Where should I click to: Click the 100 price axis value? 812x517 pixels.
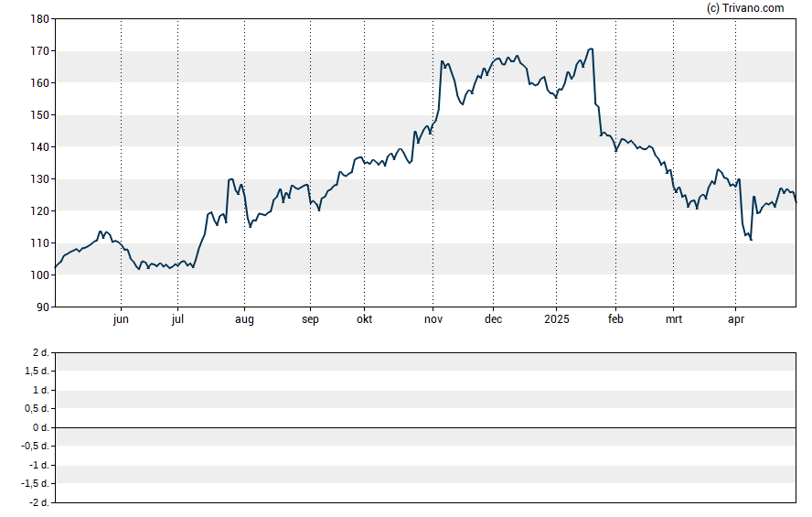click(40, 275)
